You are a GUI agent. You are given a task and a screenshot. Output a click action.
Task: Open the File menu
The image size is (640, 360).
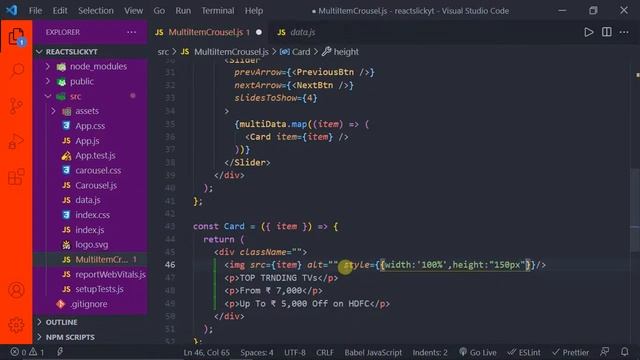point(36,11)
